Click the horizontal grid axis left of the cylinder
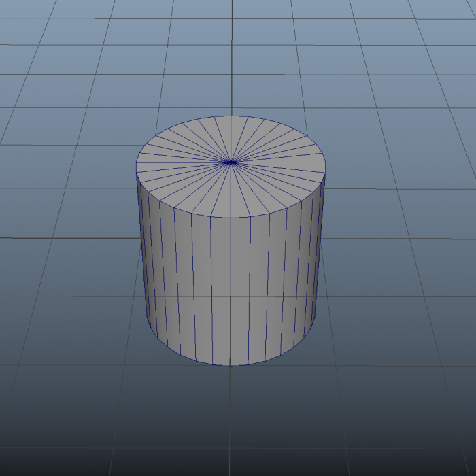This screenshot has width=476, height=476. click(68, 238)
